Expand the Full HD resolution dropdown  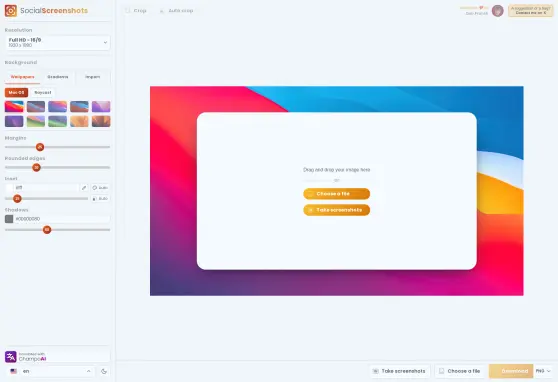[57, 42]
